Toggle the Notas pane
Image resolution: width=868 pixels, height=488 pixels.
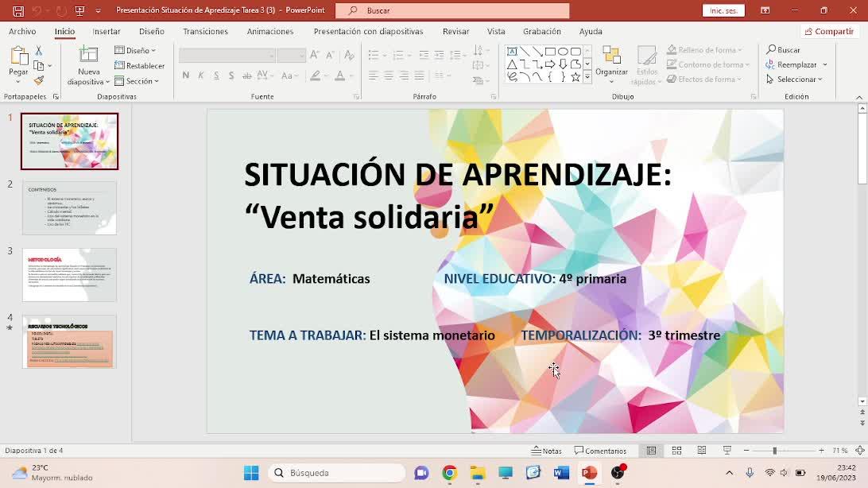(x=547, y=451)
